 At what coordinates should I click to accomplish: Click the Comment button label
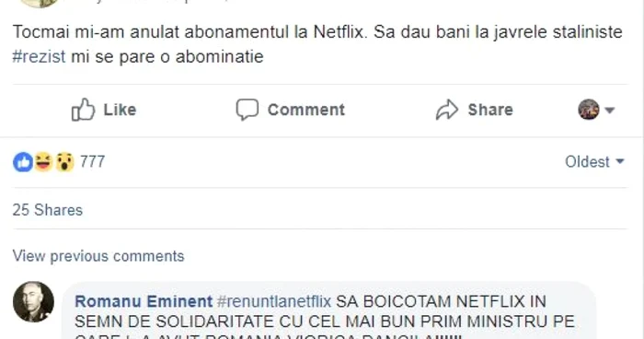pos(306,110)
